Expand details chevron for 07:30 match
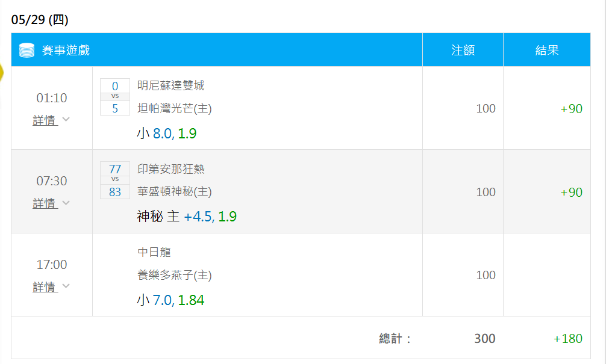The height and width of the screenshot is (364, 612). 66,203
